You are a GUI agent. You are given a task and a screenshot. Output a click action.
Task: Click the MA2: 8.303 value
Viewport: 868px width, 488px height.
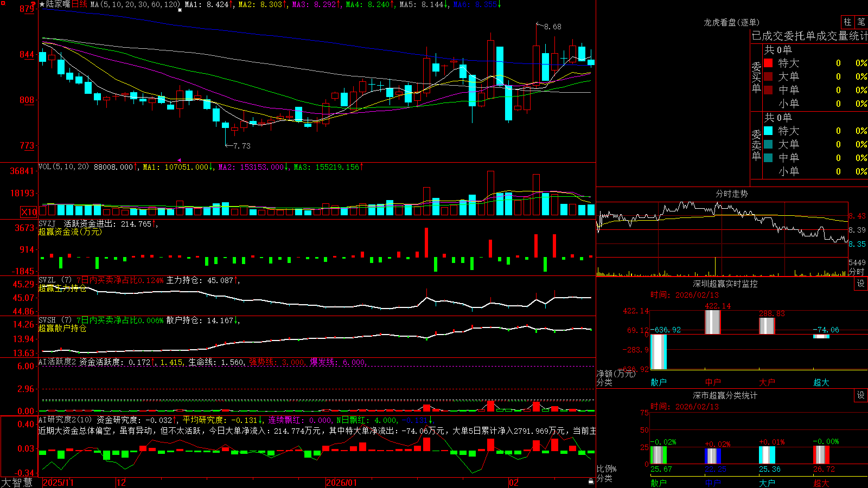click(x=260, y=4)
